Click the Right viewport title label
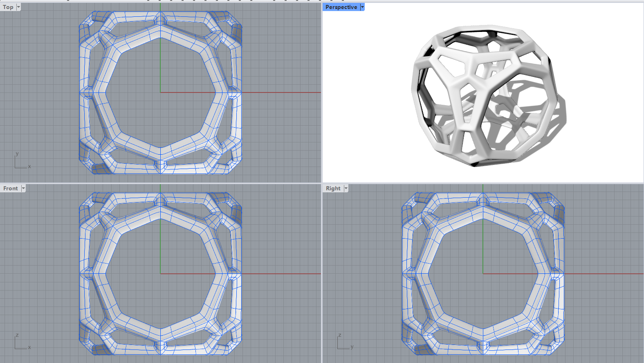 333,188
